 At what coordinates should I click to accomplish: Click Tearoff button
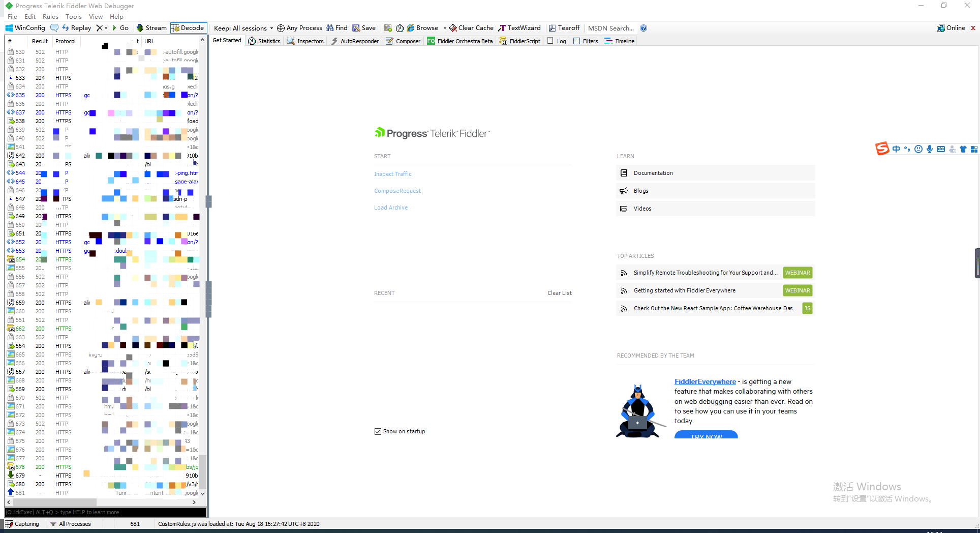(564, 28)
